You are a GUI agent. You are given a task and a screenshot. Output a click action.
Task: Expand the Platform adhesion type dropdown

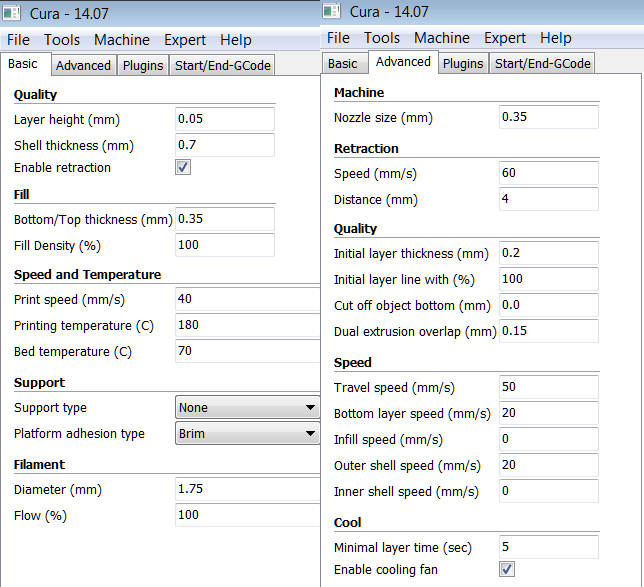point(247,434)
